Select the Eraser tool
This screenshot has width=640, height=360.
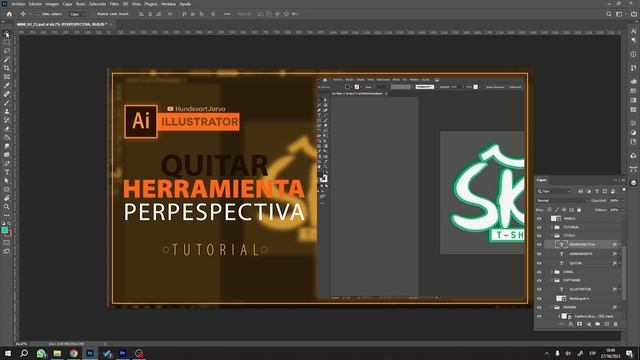[7, 129]
